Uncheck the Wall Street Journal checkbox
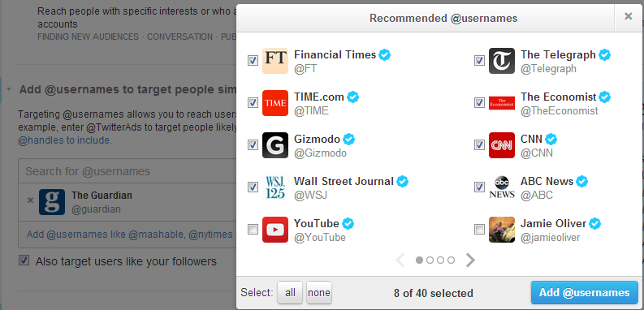The width and height of the screenshot is (644, 310). tap(253, 187)
